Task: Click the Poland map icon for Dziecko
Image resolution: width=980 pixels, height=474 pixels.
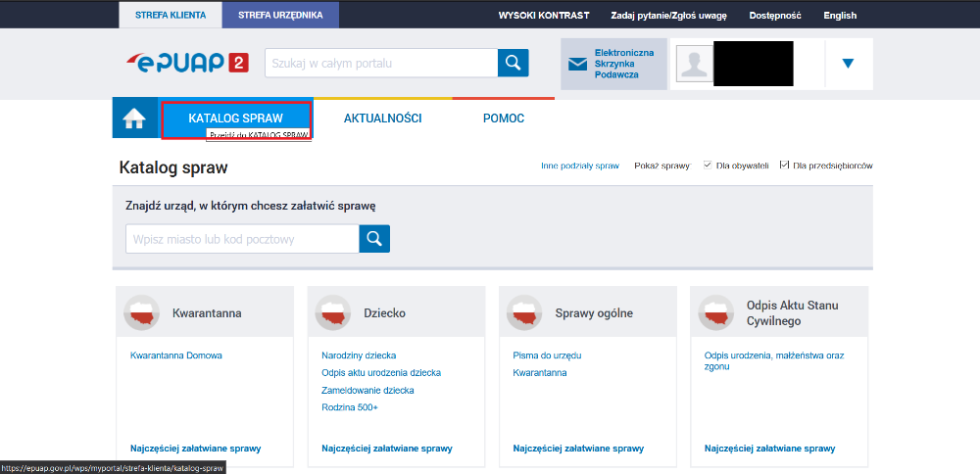Action: point(334,313)
